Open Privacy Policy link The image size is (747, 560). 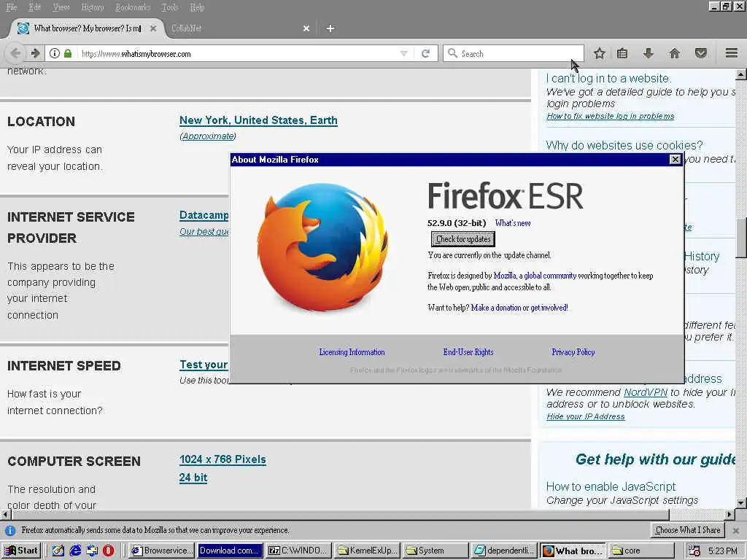point(573,352)
